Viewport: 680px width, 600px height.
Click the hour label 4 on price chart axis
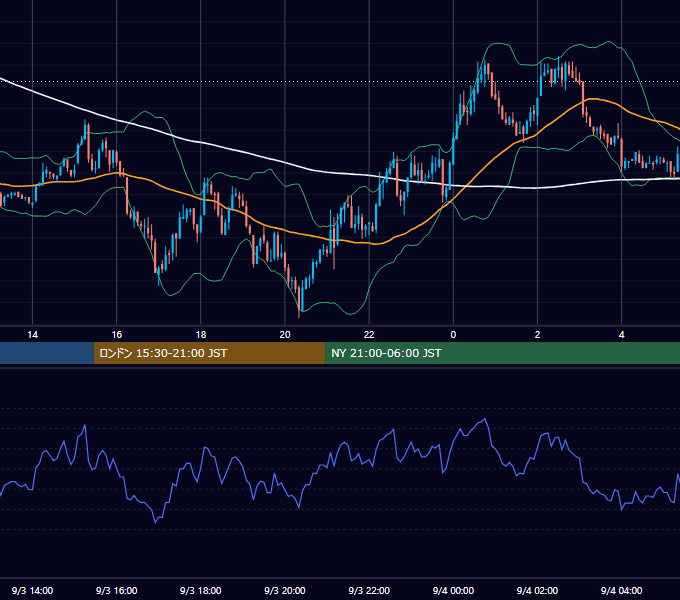[x=621, y=335]
